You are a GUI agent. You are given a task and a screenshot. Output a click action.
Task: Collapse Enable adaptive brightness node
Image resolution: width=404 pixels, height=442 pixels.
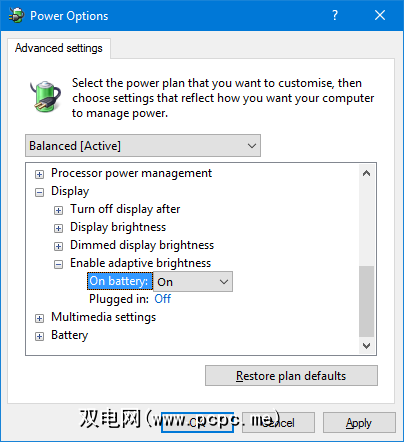(x=58, y=264)
